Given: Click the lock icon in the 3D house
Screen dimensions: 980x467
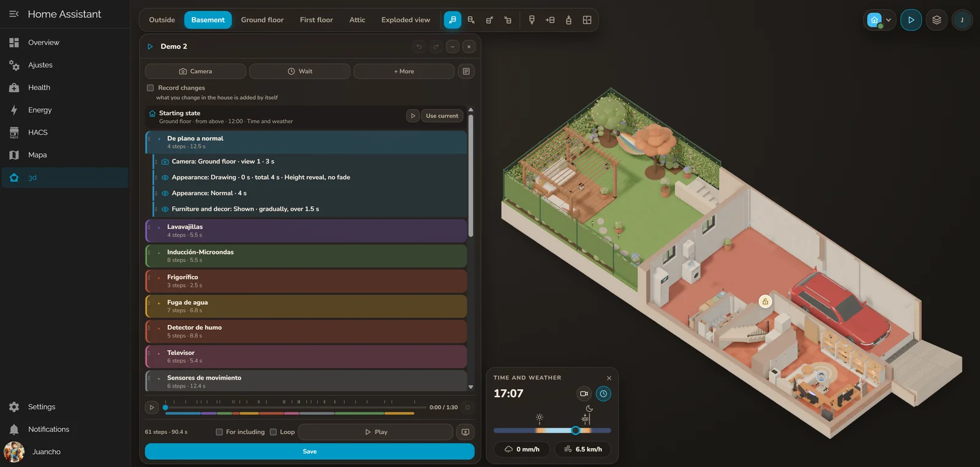Looking at the screenshot, I should tap(765, 301).
